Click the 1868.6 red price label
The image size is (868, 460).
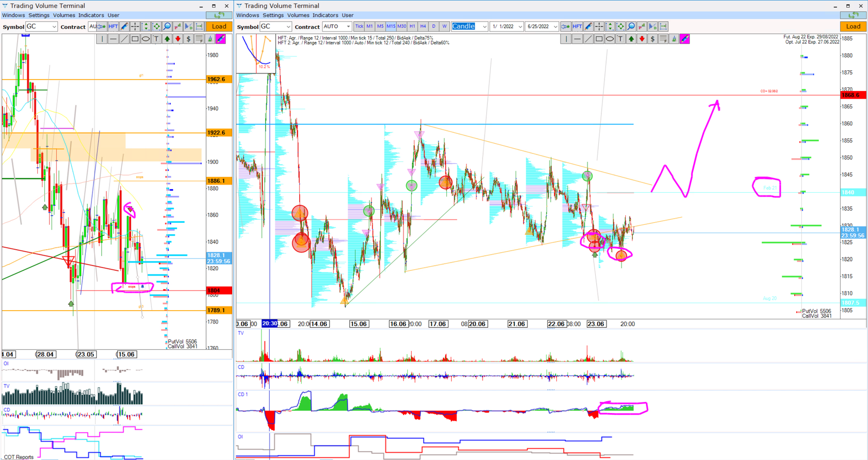854,95
